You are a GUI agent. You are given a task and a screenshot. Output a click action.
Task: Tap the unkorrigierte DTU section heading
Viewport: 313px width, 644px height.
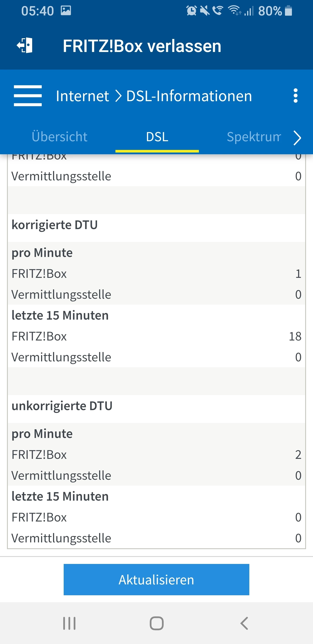(62, 406)
